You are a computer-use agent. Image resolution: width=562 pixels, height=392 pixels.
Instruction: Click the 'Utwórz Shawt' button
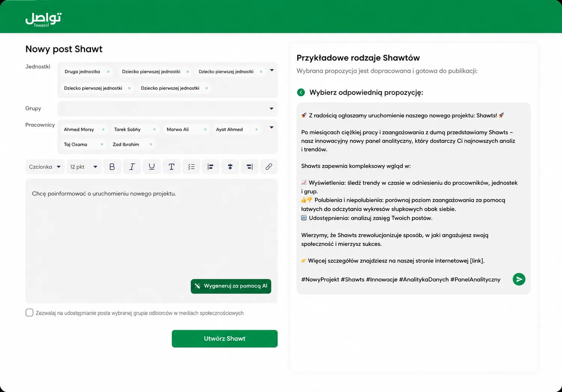(x=225, y=338)
